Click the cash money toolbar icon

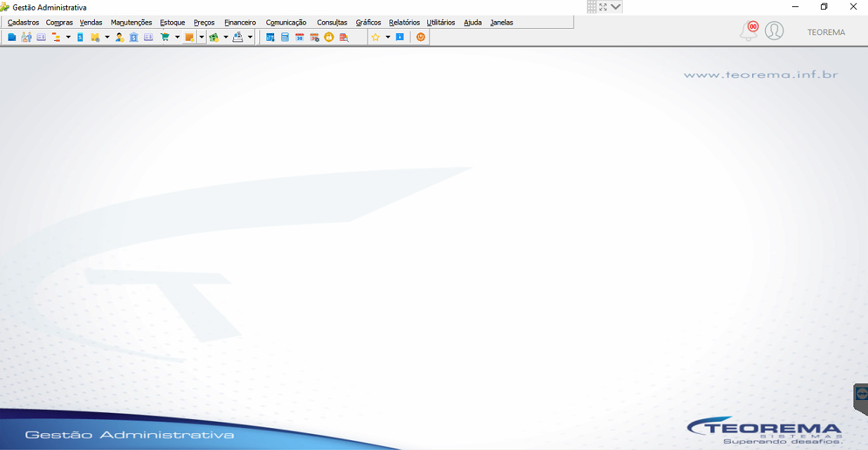[x=214, y=37]
